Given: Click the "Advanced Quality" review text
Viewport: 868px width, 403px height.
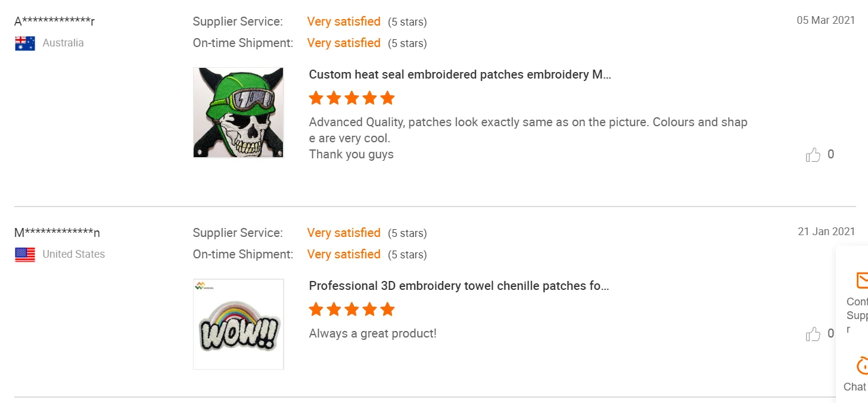Looking at the screenshot, I should (528, 122).
